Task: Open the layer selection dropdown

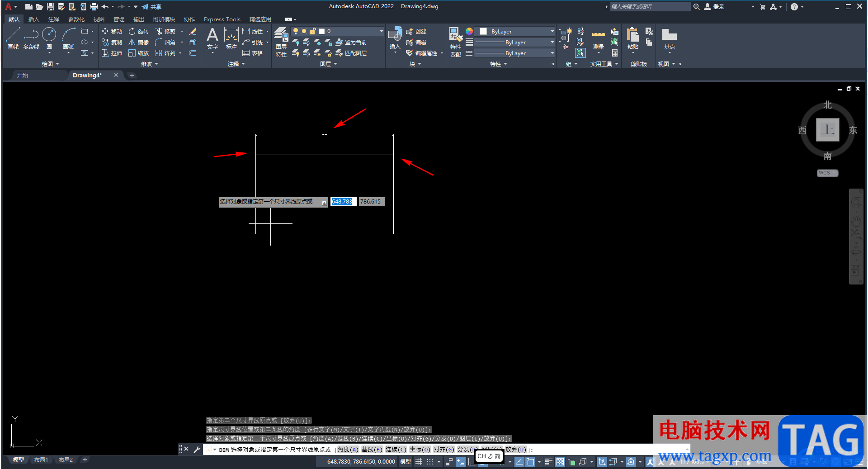Action: point(338,31)
